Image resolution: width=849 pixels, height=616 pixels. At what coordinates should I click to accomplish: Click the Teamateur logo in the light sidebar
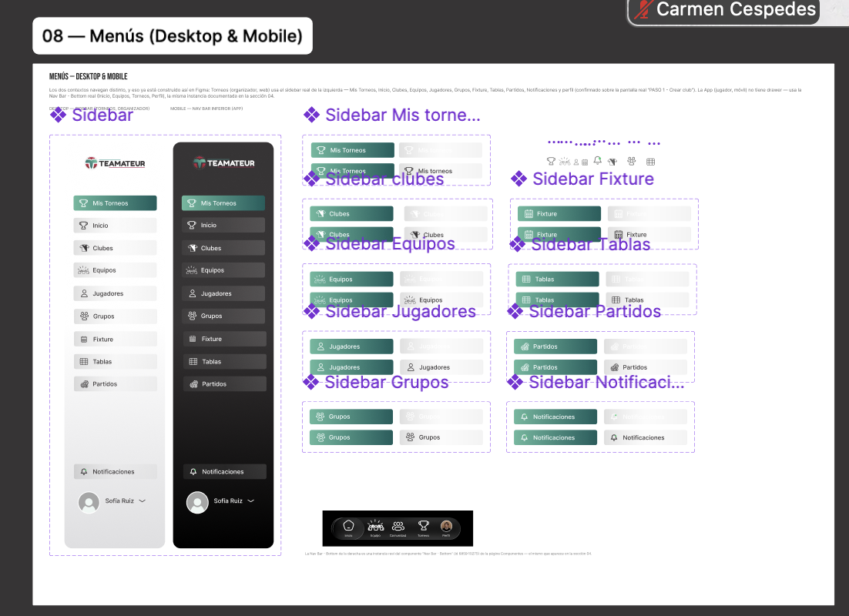coord(116,163)
